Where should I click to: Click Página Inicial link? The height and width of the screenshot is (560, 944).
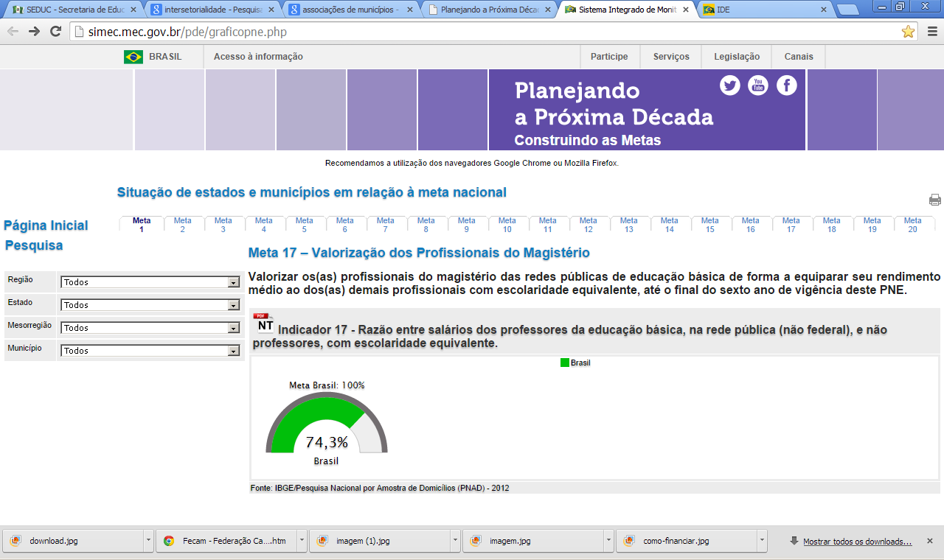pos(46,225)
